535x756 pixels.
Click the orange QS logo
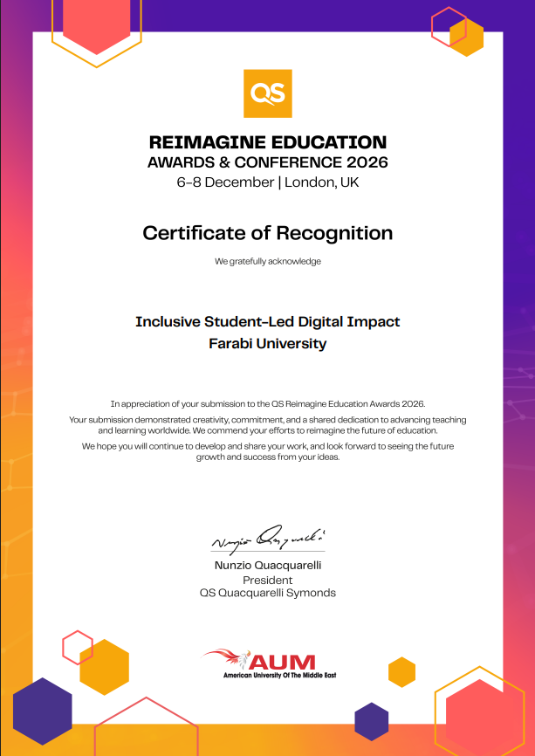pyautogui.click(x=267, y=93)
